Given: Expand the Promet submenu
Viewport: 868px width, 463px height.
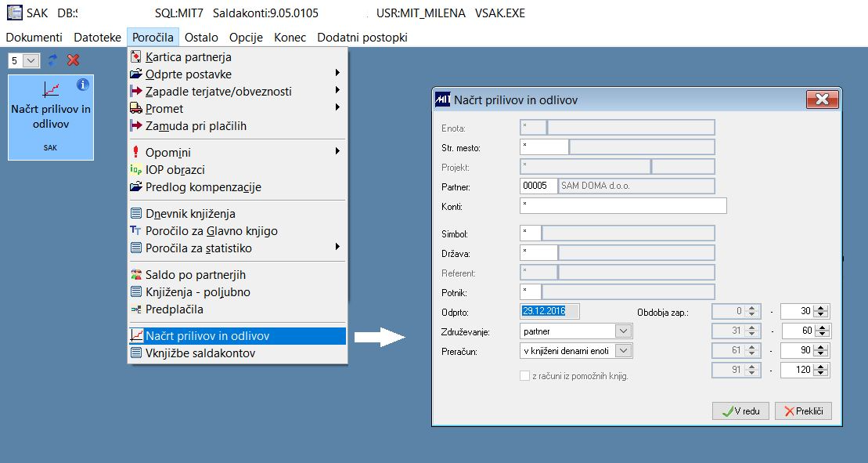Looking at the screenshot, I should click(x=337, y=107).
